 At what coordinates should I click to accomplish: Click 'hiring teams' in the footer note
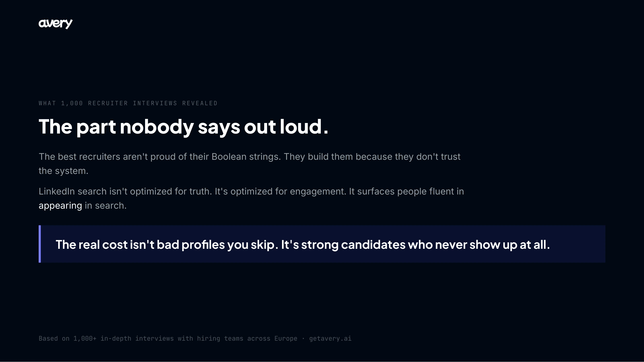[220, 338]
